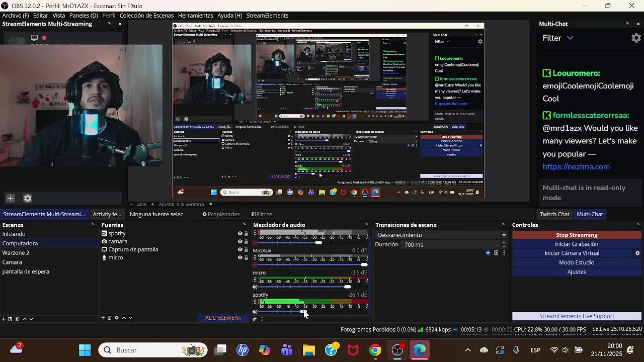Add a configurable transition with the plus icon
Image resolution: width=644 pixels, height=362 pixels.
(488, 253)
